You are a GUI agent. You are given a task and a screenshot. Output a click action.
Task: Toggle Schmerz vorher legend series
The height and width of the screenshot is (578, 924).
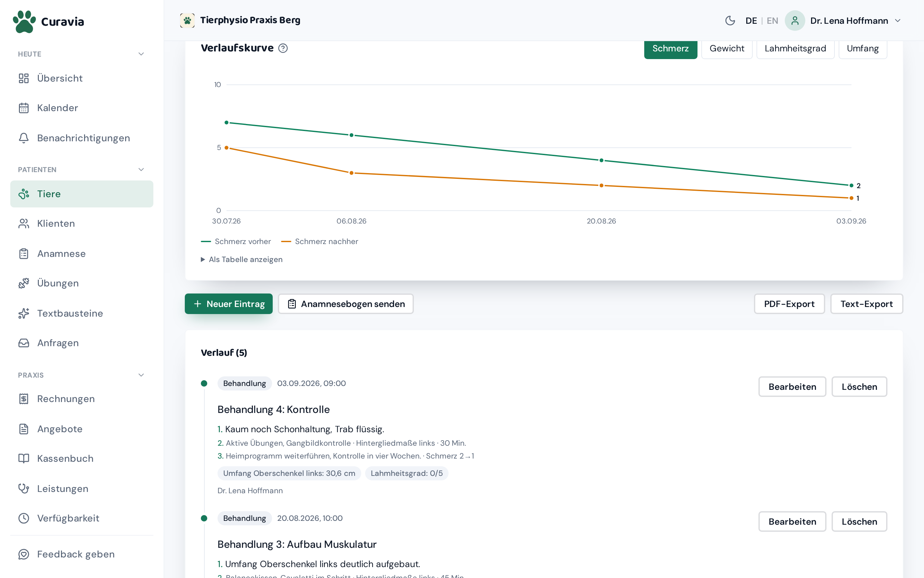point(236,241)
